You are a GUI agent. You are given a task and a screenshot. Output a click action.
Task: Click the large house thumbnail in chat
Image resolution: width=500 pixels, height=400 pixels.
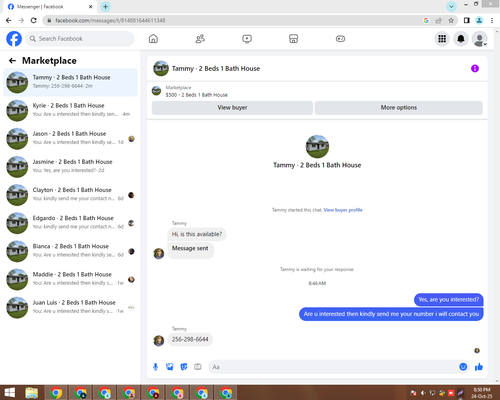tap(317, 147)
